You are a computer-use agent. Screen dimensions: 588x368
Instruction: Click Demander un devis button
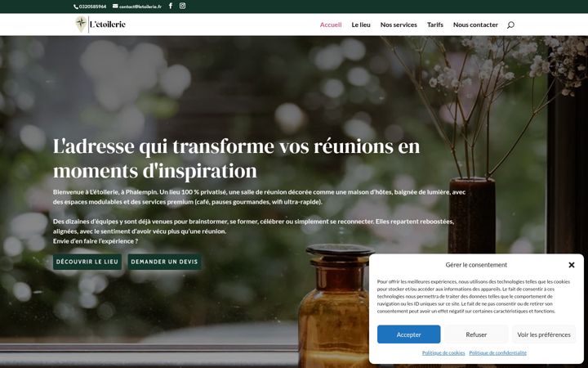point(164,262)
